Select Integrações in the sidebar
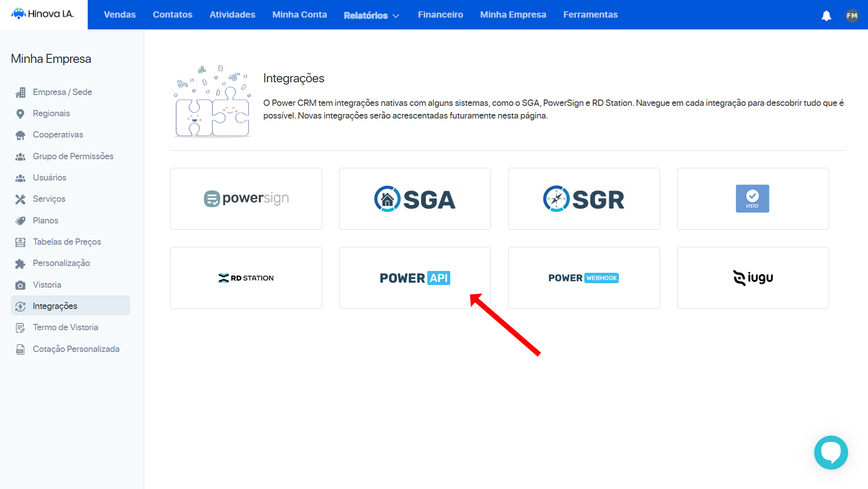Viewport: 868px width, 489px height. pyautogui.click(x=71, y=306)
